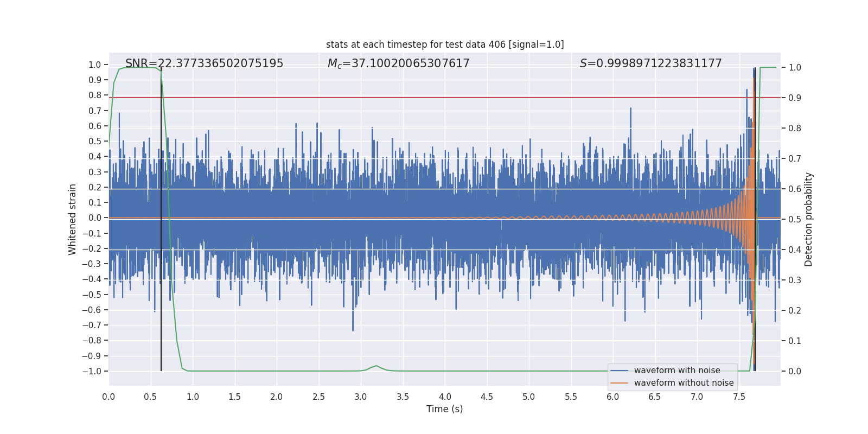Click the orange 'waveform without noise' legend line
Image resolution: width=868 pixels, height=434 pixels.
coord(620,383)
